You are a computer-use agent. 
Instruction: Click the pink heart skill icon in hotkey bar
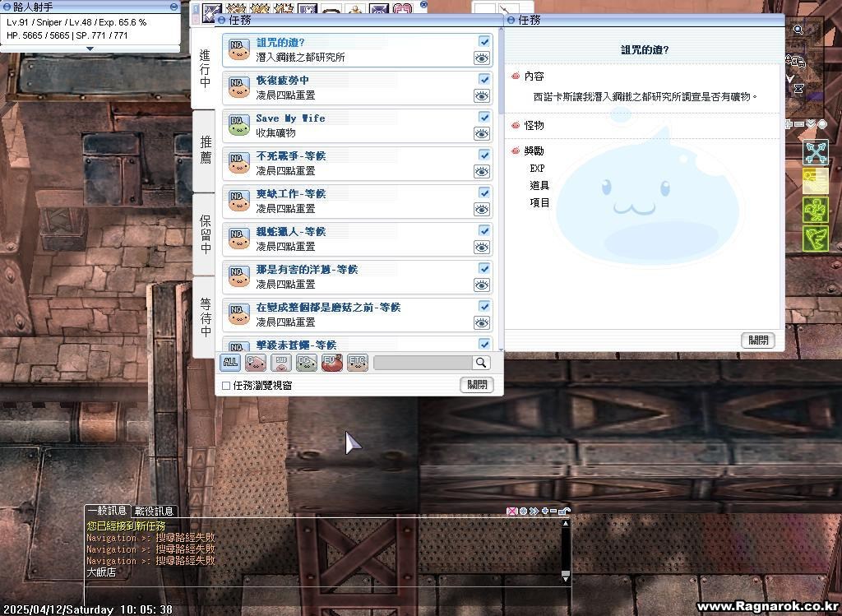402,10
